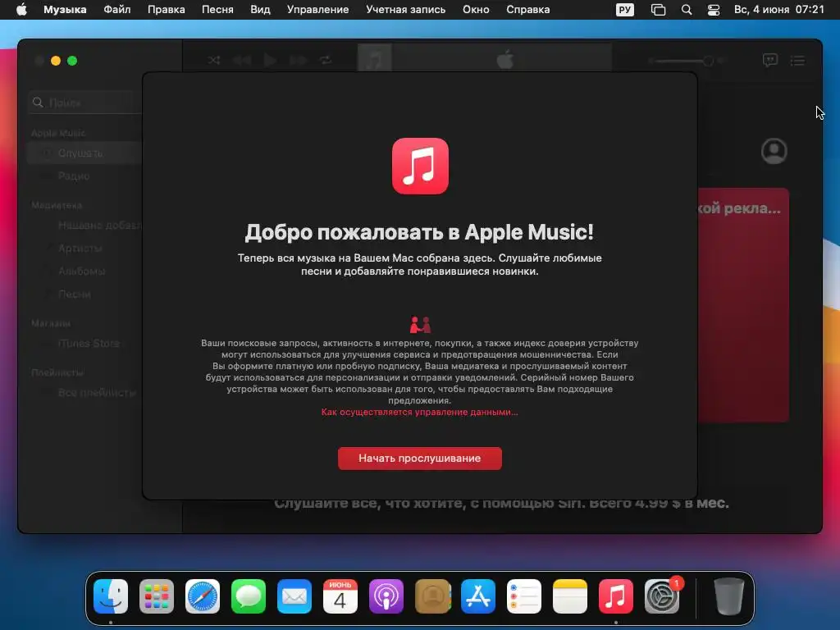
Task: Toggle shuffle in the Music toolbar
Action: click(x=214, y=60)
